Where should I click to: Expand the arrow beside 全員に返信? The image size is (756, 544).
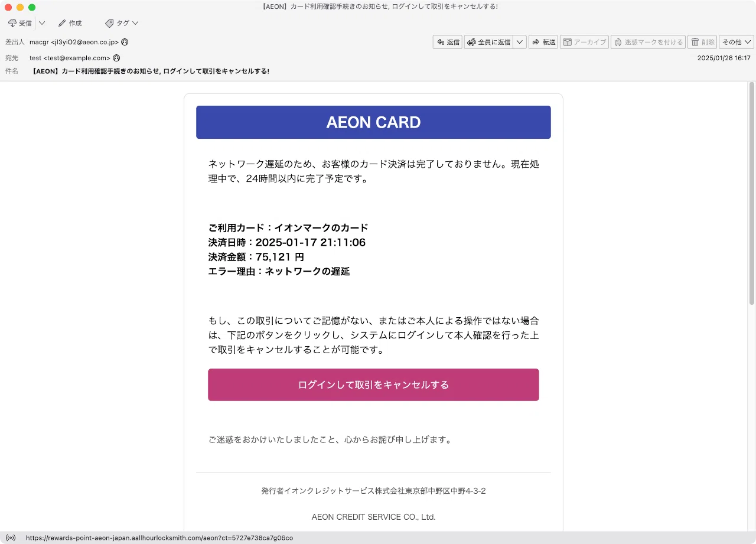tap(520, 42)
